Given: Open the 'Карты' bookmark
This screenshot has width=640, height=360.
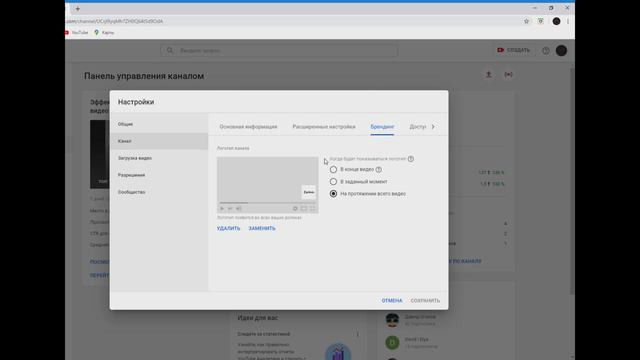Looking at the screenshot, I should click(x=104, y=32).
